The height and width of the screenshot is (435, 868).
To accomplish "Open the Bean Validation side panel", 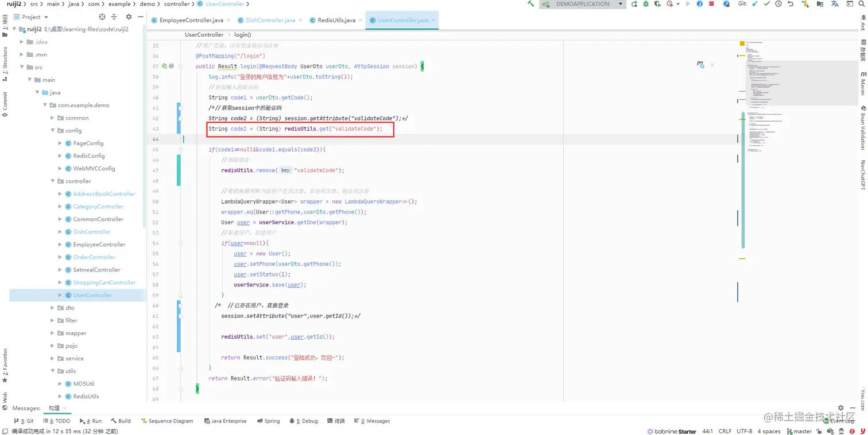I will click(x=863, y=127).
